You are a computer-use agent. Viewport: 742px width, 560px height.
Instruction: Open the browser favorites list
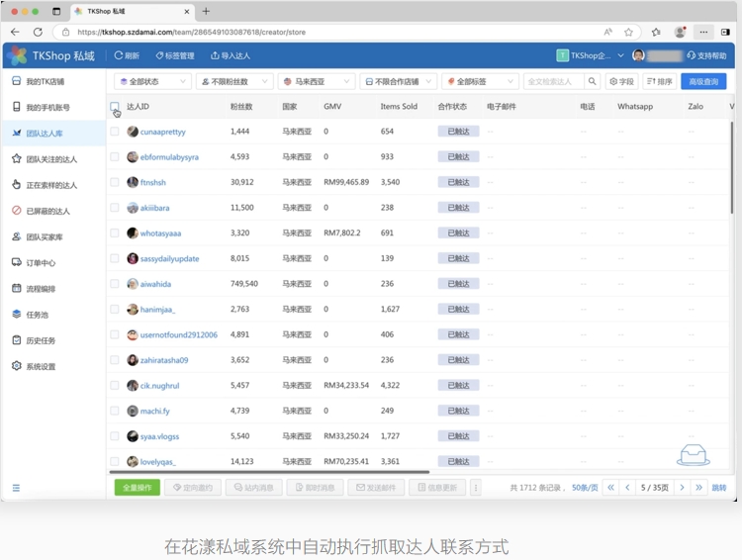pos(656,33)
